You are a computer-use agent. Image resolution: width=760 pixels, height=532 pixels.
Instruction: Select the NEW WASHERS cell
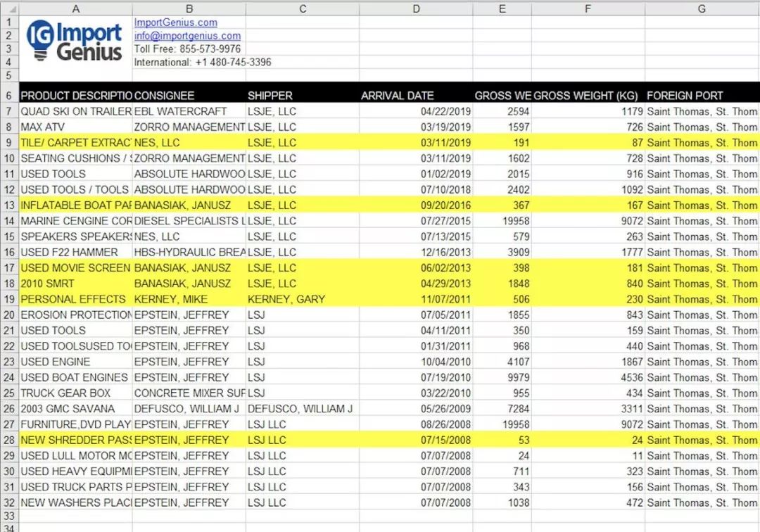(x=75, y=502)
